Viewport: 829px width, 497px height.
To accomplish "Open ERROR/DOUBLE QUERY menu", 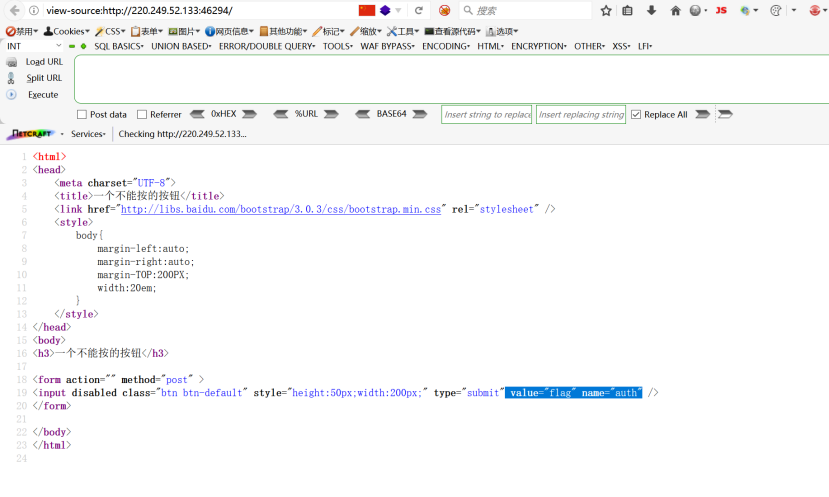I will [x=267, y=46].
